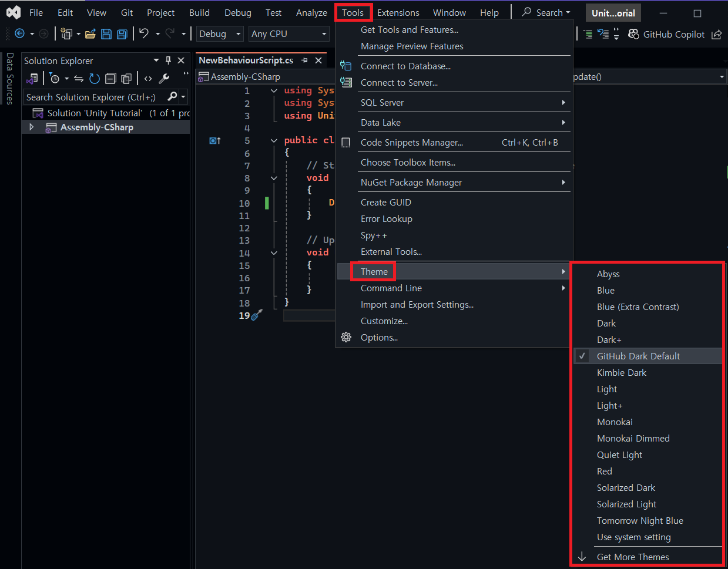Click the Solution Explorer search input field
Image resolution: width=728 pixels, height=569 pixels.
tap(94, 97)
